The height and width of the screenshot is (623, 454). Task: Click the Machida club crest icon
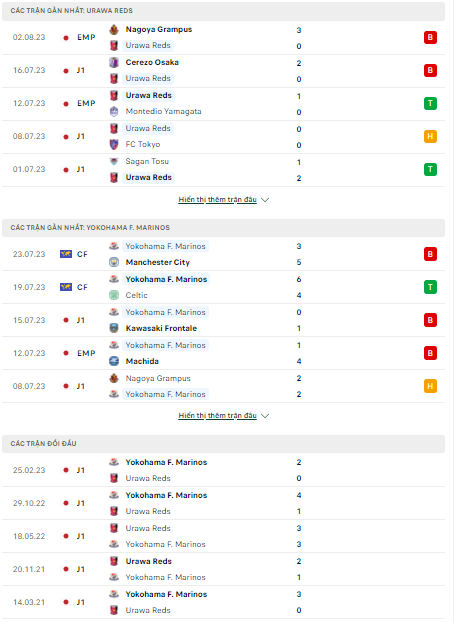(x=114, y=361)
